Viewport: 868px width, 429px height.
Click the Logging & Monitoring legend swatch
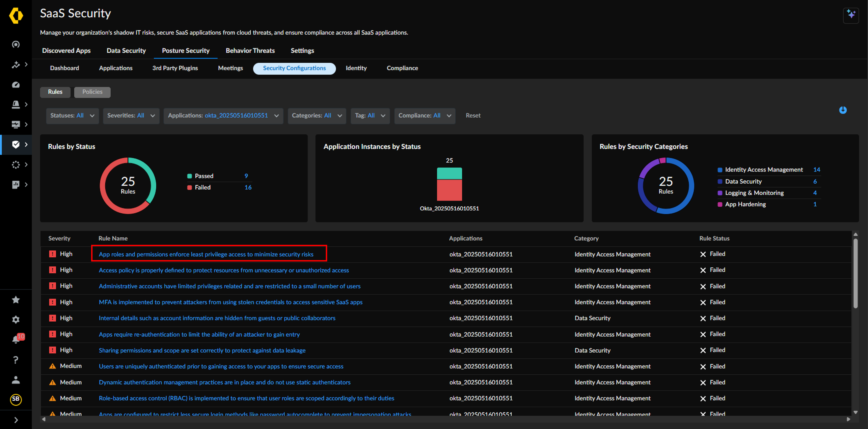(720, 193)
